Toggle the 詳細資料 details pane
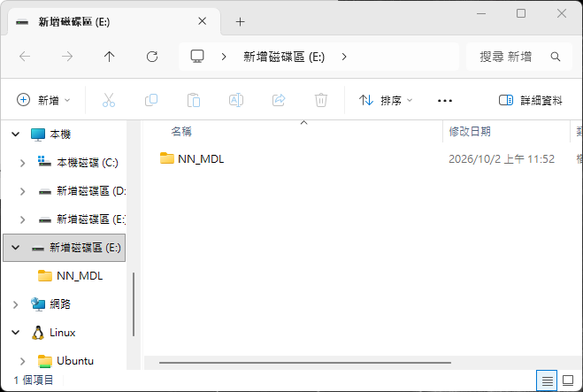The width and height of the screenshot is (583, 392). tap(530, 100)
